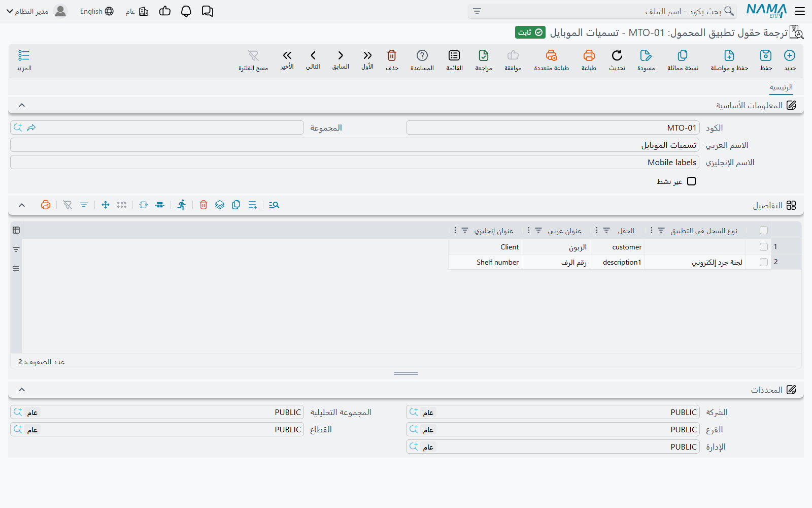
Task: Click the review (مراجعه) icon
Action: coord(484,60)
